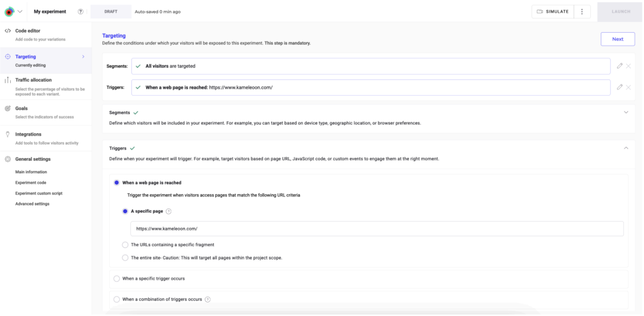Remove the Triggers condition with X icon
The width and height of the screenshot is (644, 316).
[628, 87]
